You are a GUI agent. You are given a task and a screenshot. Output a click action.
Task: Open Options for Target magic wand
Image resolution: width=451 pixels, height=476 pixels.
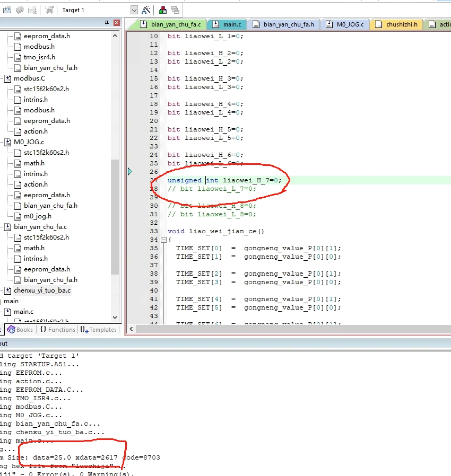146,10
